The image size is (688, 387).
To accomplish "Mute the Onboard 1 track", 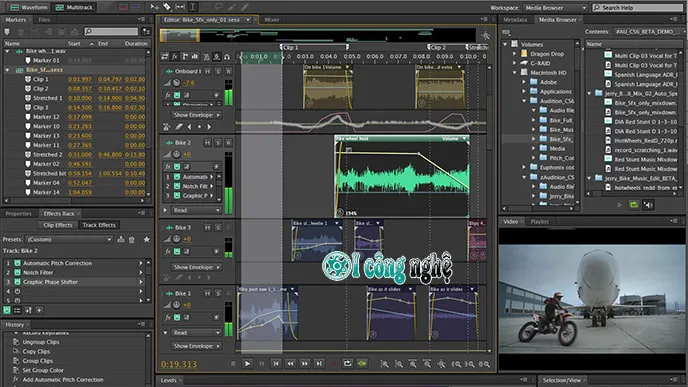I will coord(208,71).
